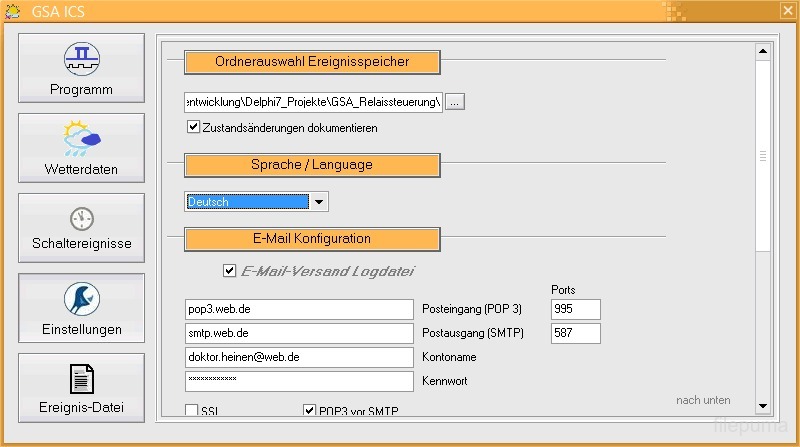Open the Programm section icon
This screenshot has height=447, width=800.
(81, 59)
